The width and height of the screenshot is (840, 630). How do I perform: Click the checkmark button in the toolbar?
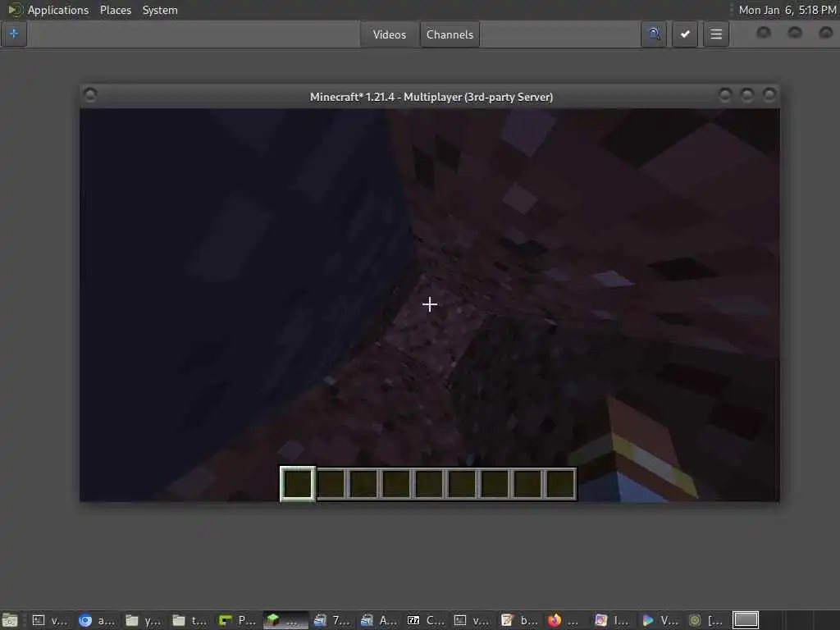point(685,34)
